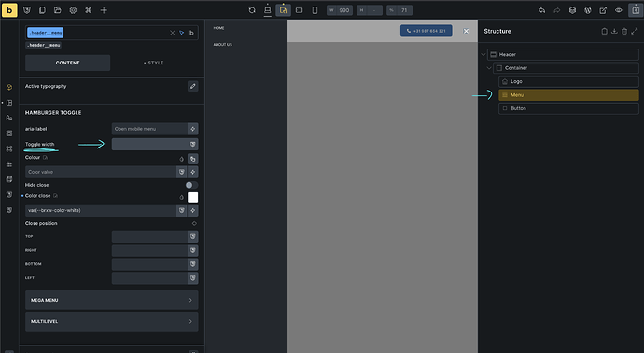Select the Logo item in Structure
The image size is (644, 353).
tap(568, 82)
